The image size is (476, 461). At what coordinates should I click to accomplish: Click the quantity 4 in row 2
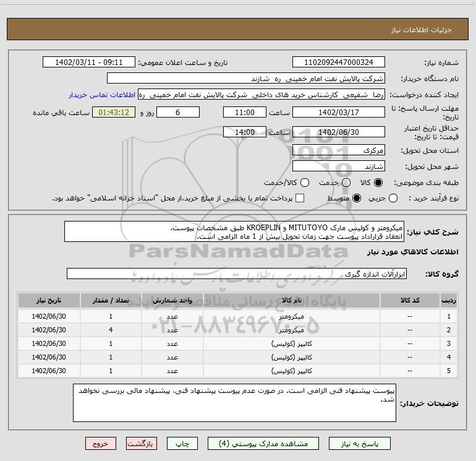click(x=111, y=330)
